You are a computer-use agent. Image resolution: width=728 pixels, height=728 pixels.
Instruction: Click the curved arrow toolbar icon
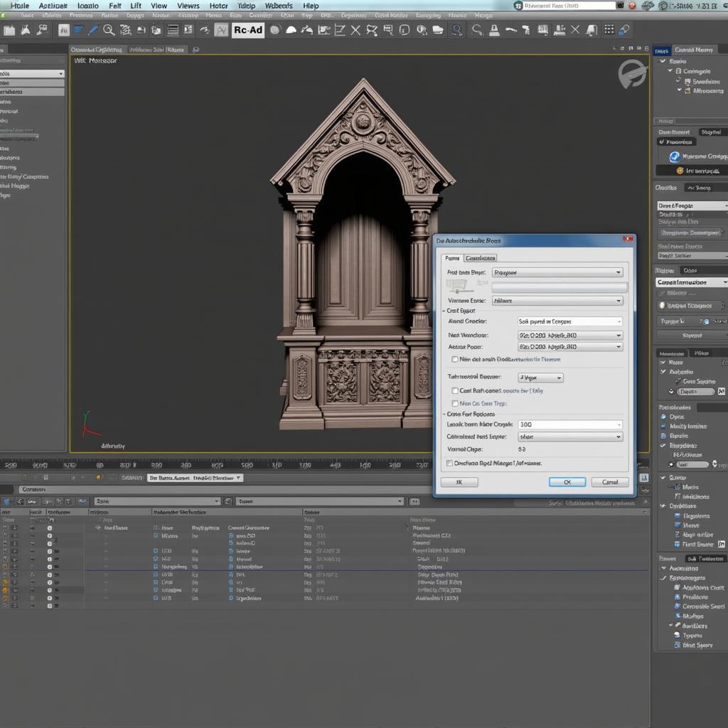tap(204, 31)
